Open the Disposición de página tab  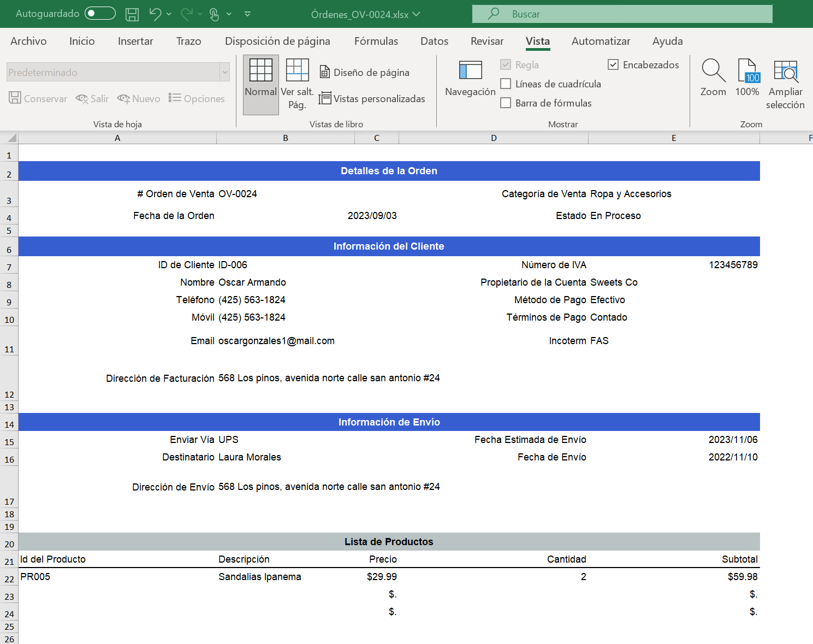(x=277, y=41)
